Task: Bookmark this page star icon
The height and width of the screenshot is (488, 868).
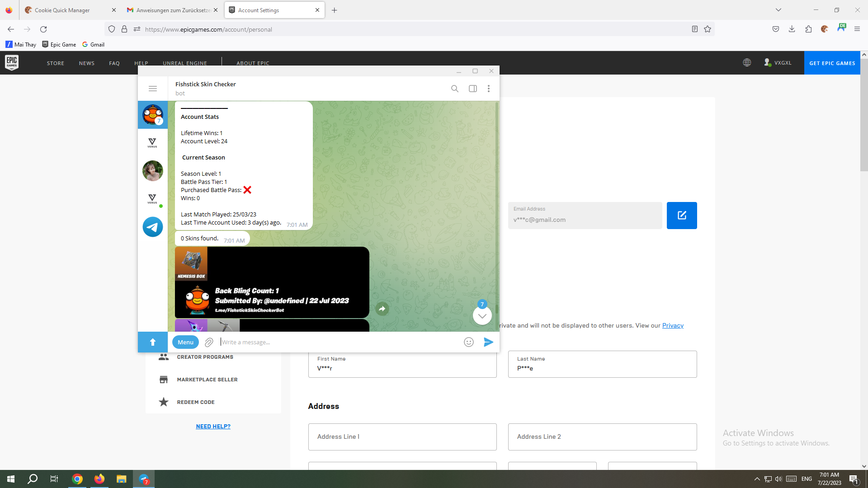Action: tap(708, 29)
